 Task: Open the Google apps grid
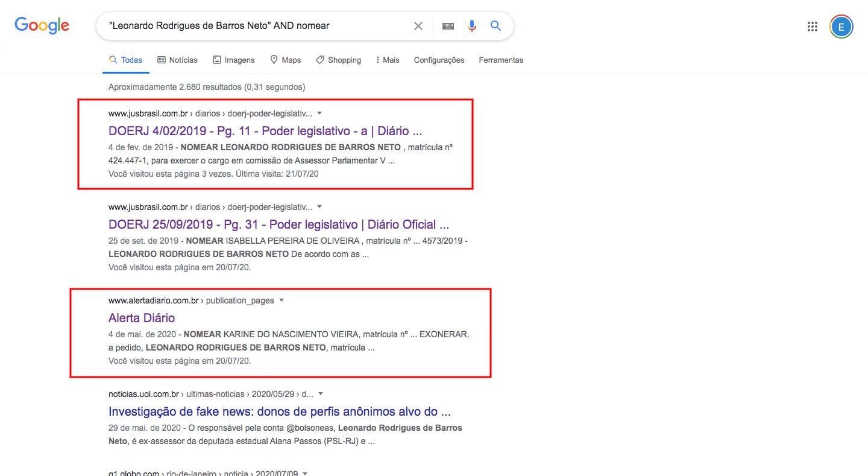tap(812, 26)
